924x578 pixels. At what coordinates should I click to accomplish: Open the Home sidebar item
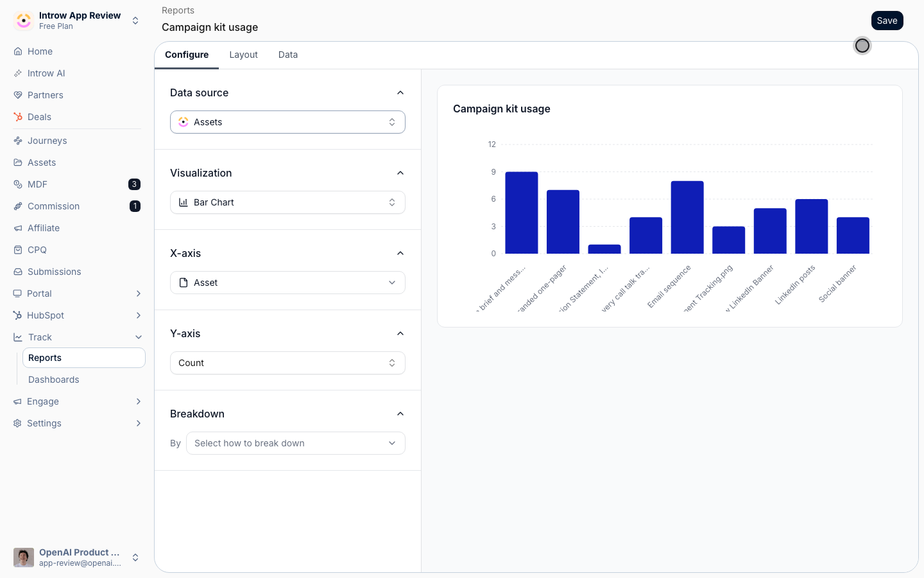pyautogui.click(x=77, y=51)
